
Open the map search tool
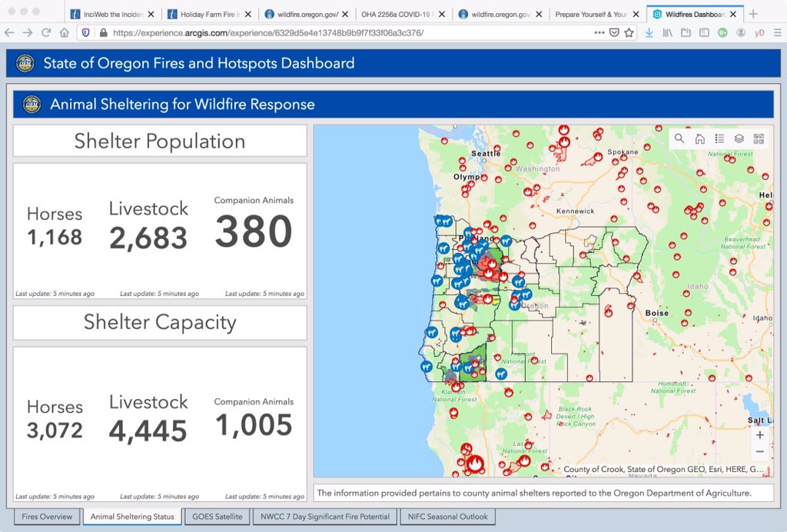[679, 138]
